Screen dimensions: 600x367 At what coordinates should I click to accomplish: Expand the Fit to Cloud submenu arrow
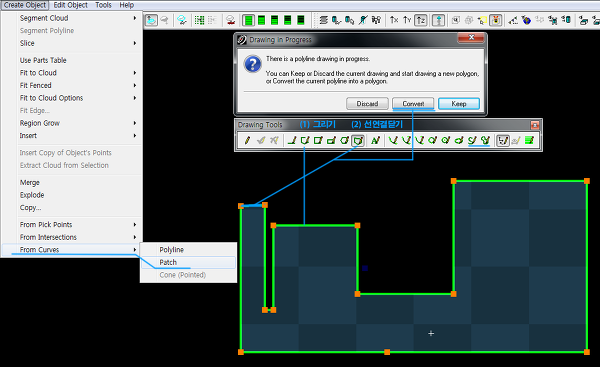[x=135, y=73]
